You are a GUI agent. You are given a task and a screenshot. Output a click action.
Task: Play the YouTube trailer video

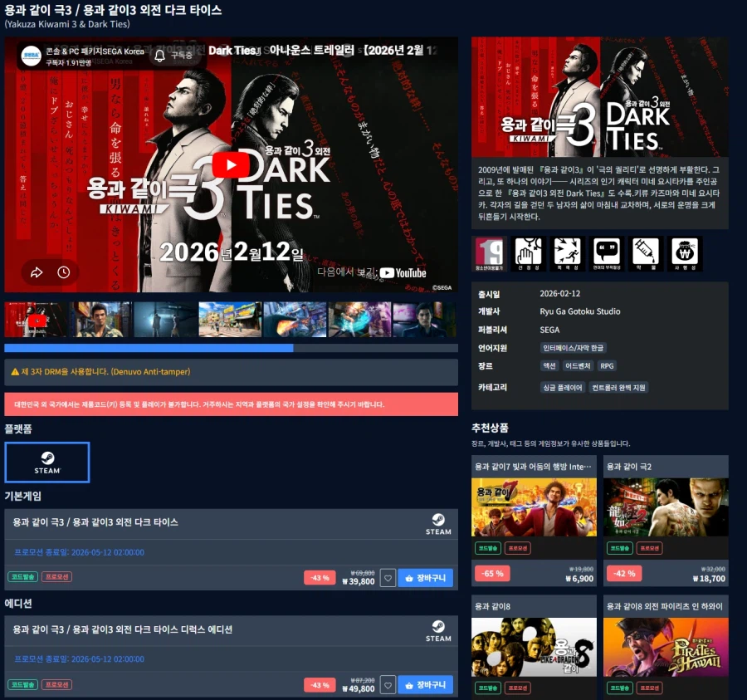[x=231, y=164]
